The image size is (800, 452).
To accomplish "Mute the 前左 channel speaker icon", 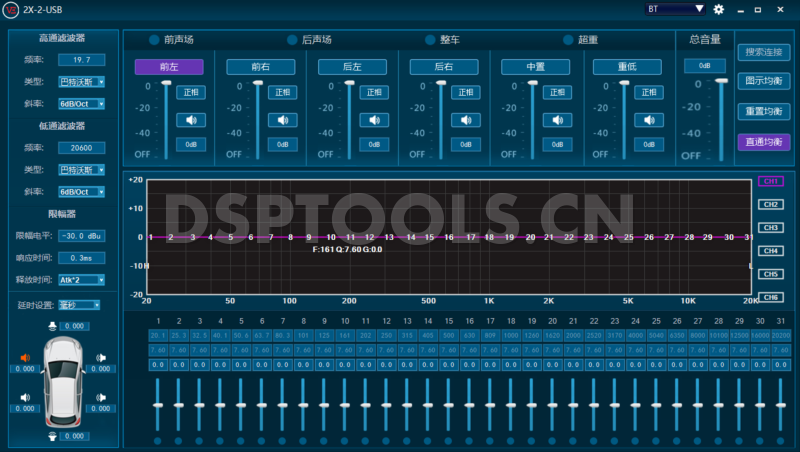I will coord(191,120).
